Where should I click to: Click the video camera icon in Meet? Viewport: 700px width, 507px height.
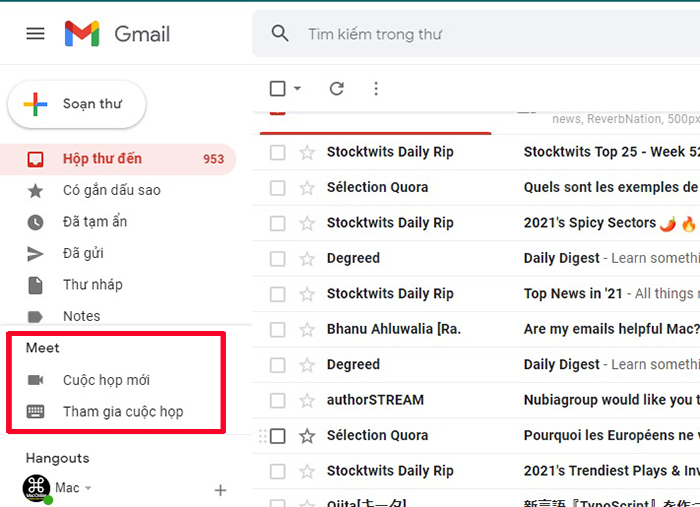[x=35, y=380]
